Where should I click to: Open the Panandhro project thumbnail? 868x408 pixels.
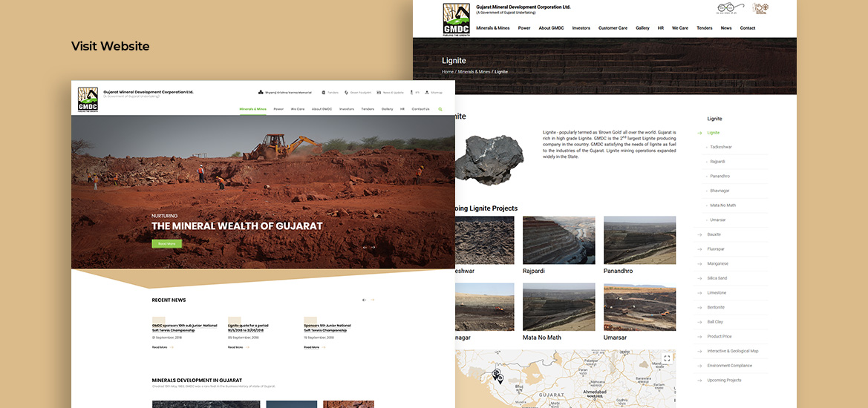pos(640,240)
